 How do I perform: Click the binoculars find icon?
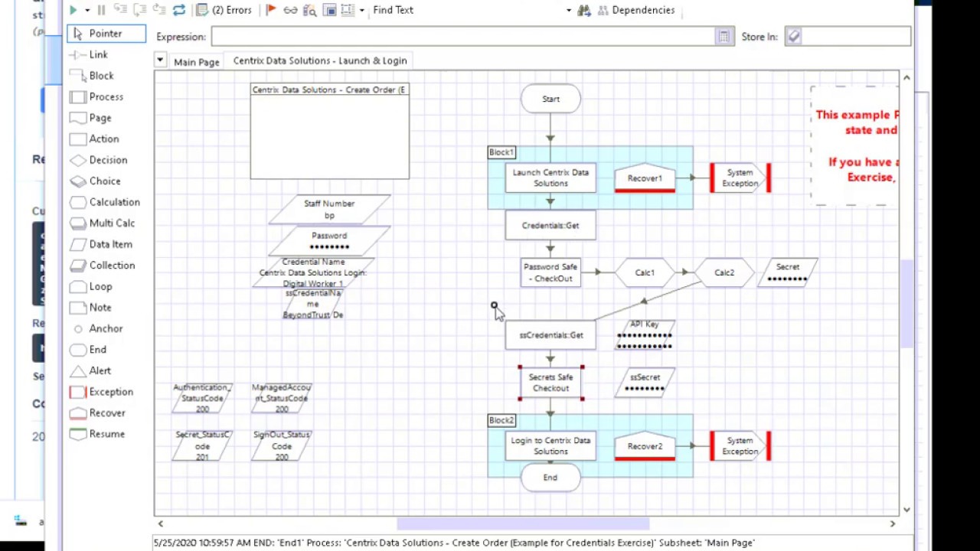coord(584,10)
